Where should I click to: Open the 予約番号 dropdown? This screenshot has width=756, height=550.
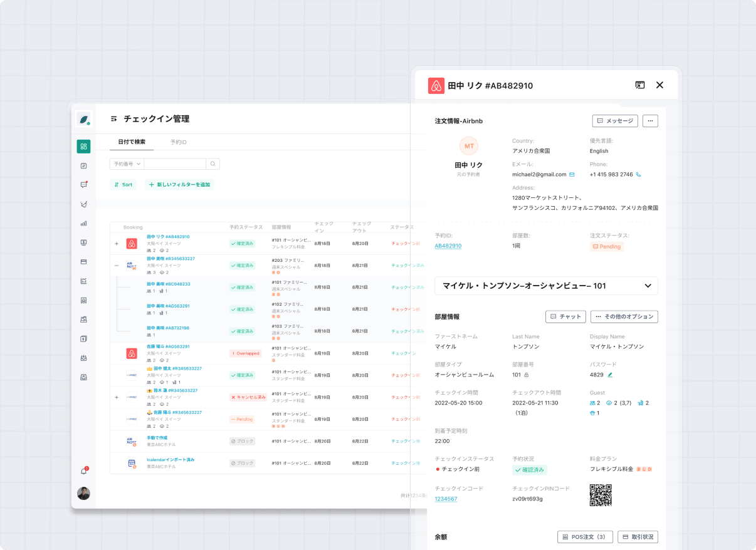127,164
